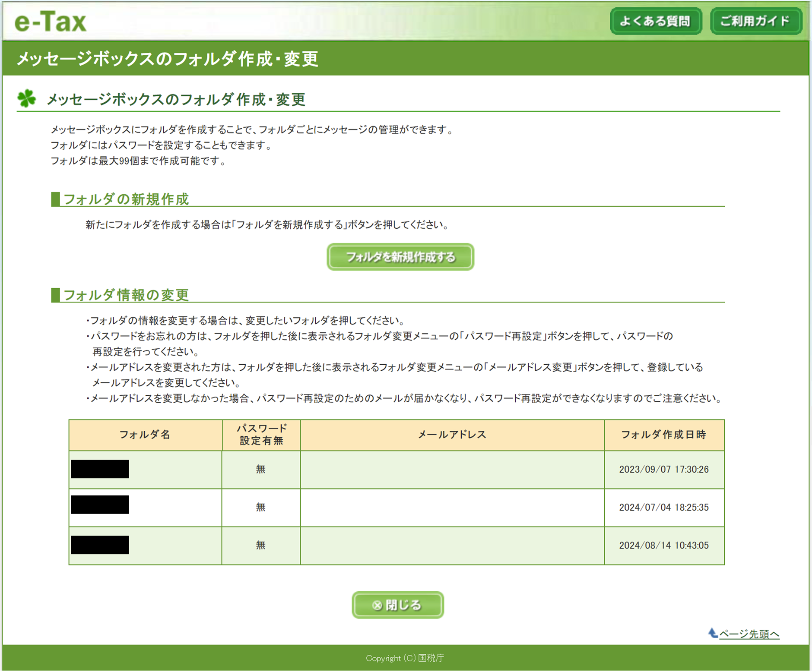Click the 無 password cell in the 2023/09/07 row

coord(261,470)
